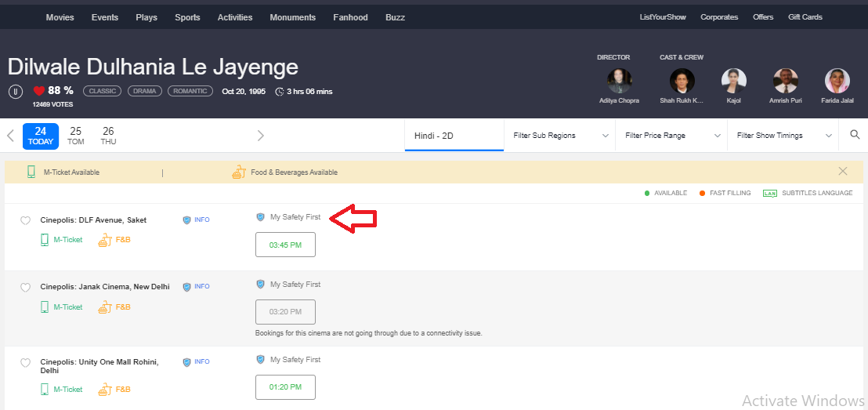Screen dimensions: 868x410
Task: Select date 26 Thu
Action: (x=108, y=136)
